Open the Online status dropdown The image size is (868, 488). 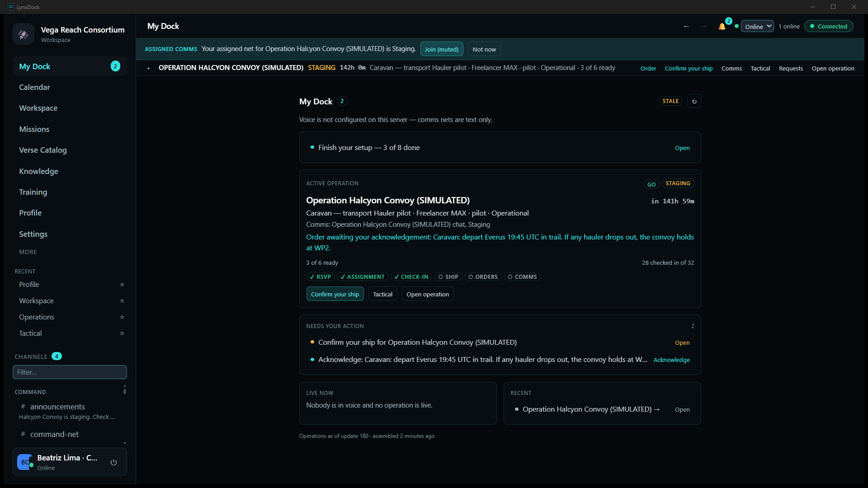tap(757, 26)
